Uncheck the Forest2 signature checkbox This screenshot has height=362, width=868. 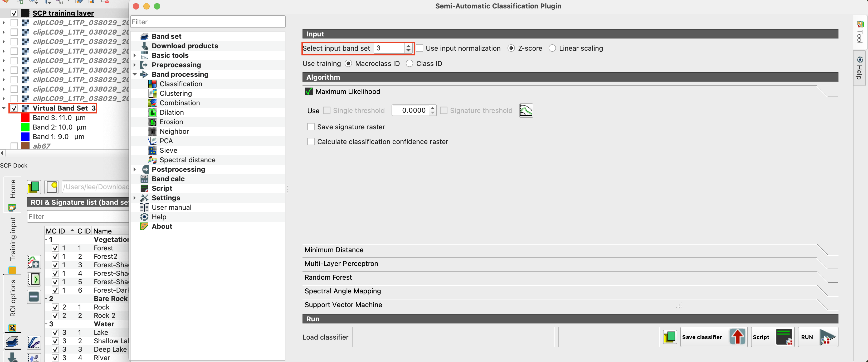(56, 256)
